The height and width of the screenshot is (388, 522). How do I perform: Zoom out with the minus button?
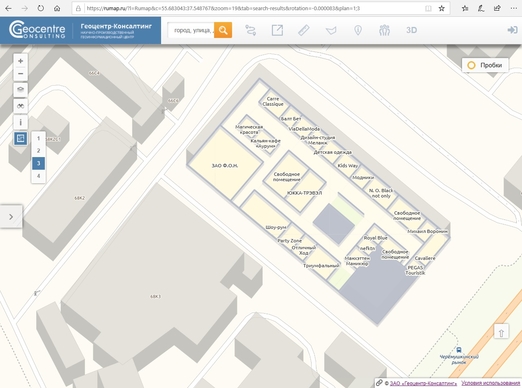coord(21,74)
